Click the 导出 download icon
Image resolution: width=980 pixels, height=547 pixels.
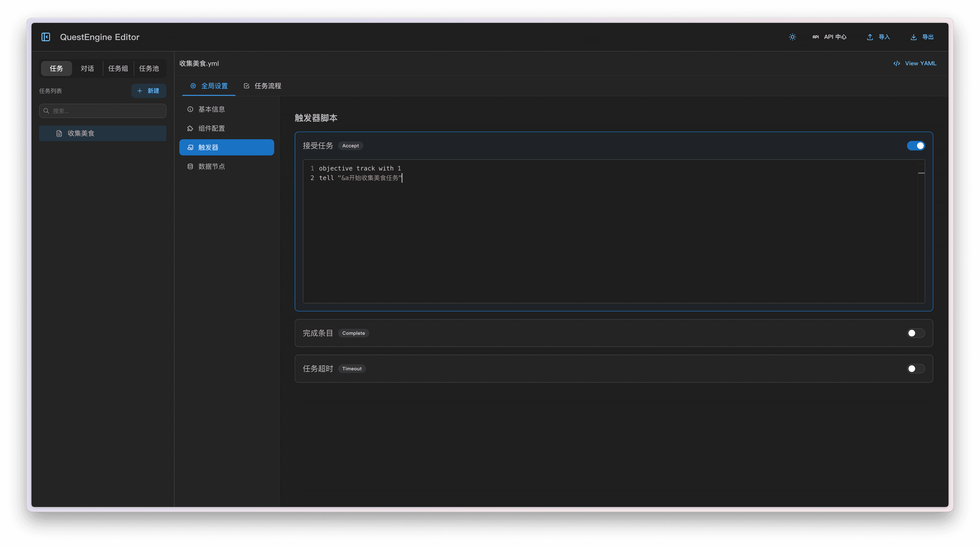[913, 37]
